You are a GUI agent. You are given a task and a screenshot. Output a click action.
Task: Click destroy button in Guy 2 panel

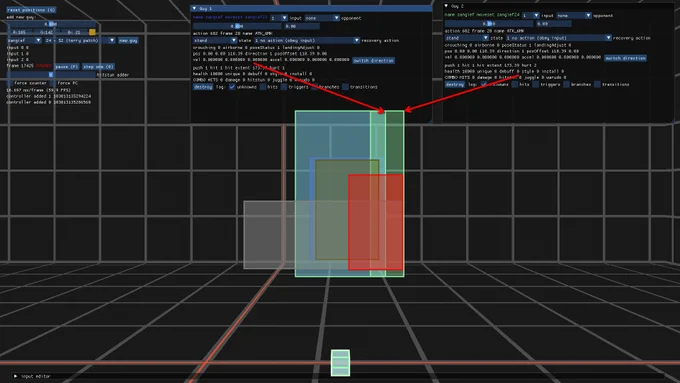point(454,84)
